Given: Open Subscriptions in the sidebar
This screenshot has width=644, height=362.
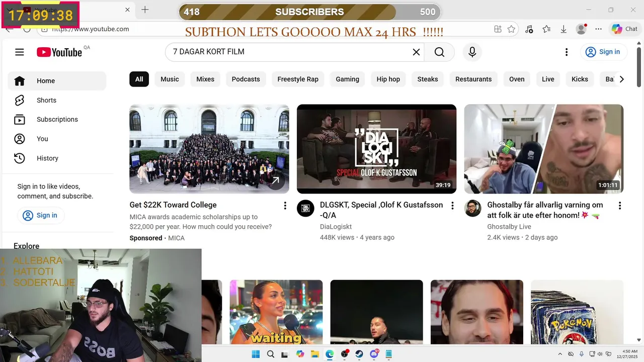Looking at the screenshot, I should coord(57,119).
